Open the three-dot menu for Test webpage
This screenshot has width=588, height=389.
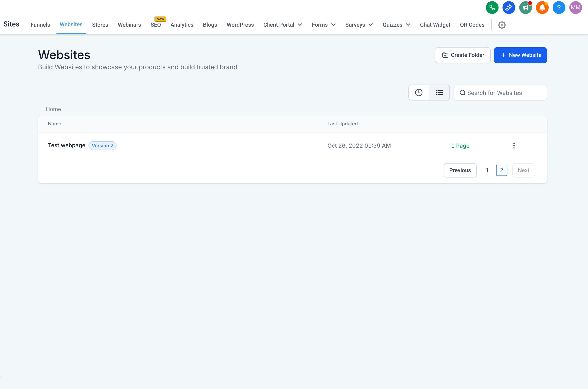click(x=514, y=146)
